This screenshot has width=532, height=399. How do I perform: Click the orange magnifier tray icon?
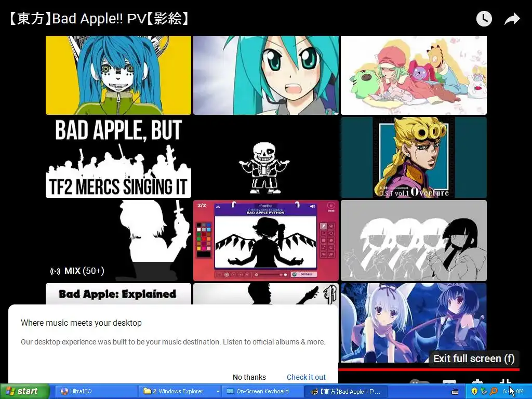[494, 391]
